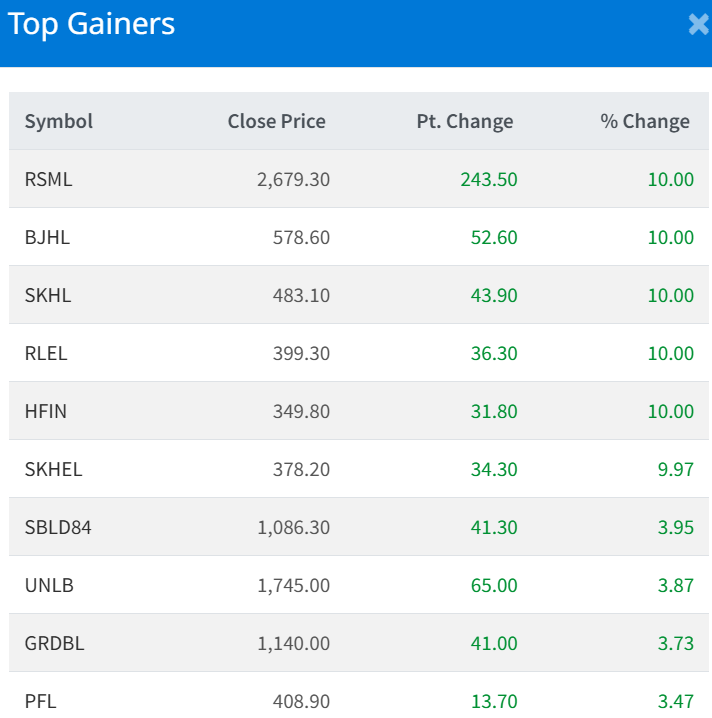Select the BJHL symbol row
The width and height of the screenshot is (712, 718).
[47, 238]
